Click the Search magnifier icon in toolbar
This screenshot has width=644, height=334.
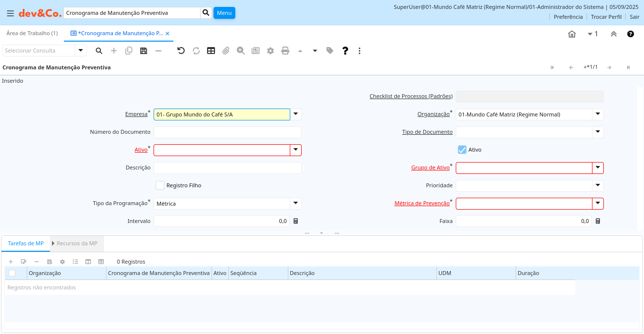coord(99,51)
